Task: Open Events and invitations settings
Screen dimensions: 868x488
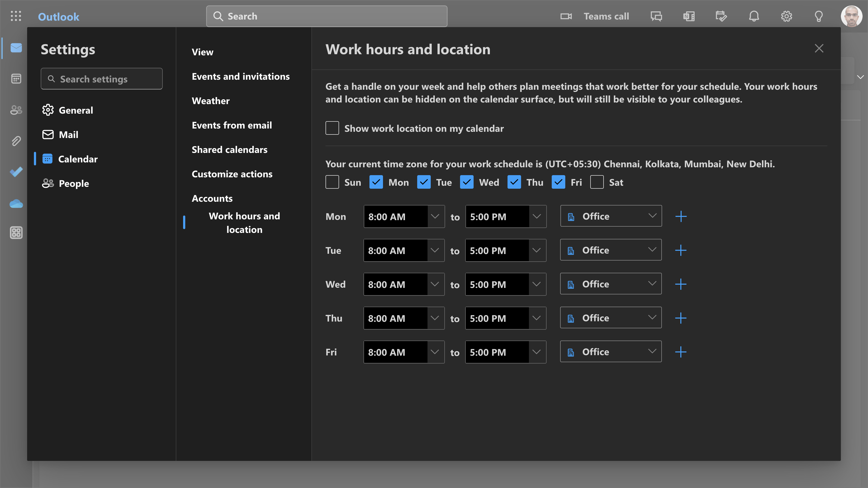Action: coord(240,76)
